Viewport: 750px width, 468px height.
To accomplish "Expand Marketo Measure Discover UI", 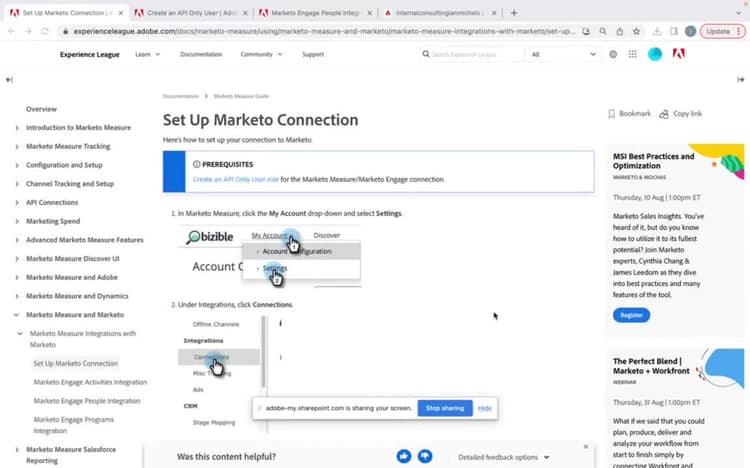I will point(17,258).
